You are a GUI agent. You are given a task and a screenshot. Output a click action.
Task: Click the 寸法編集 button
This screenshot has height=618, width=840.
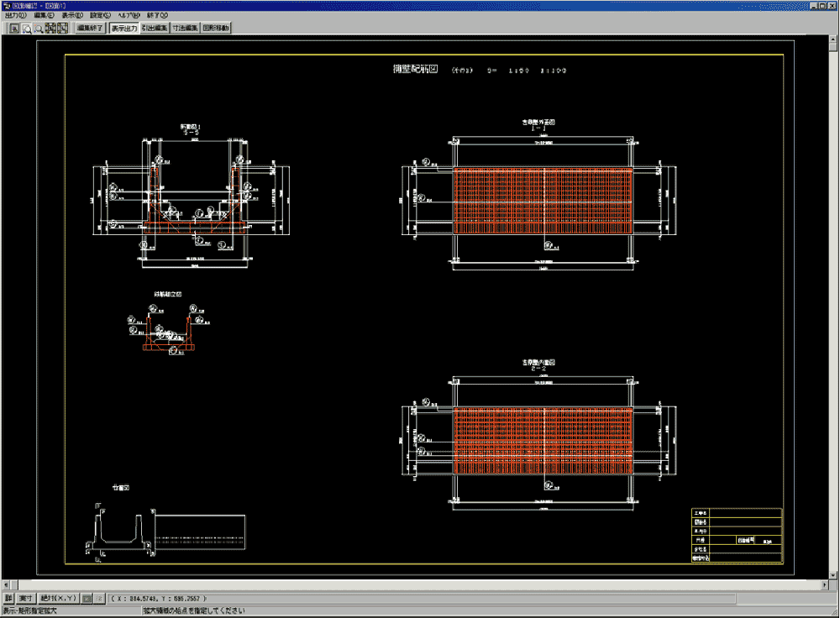click(185, 29)
